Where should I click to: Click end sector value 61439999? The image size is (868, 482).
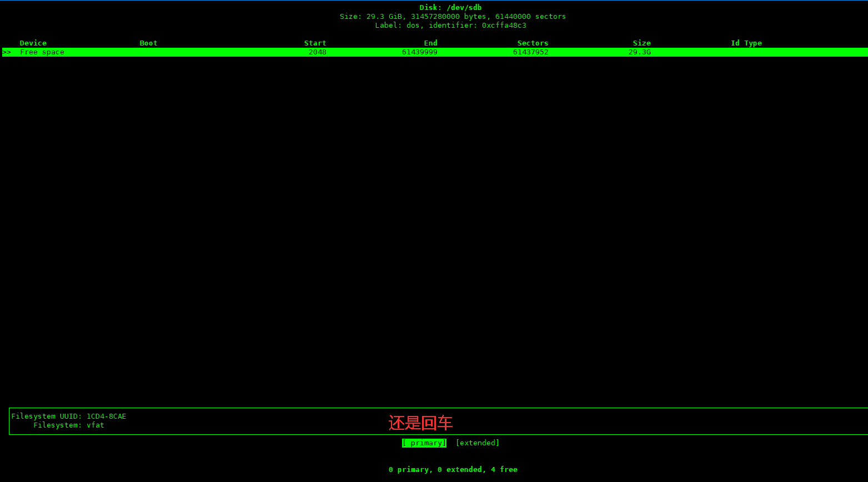click(x=420, y=52)
